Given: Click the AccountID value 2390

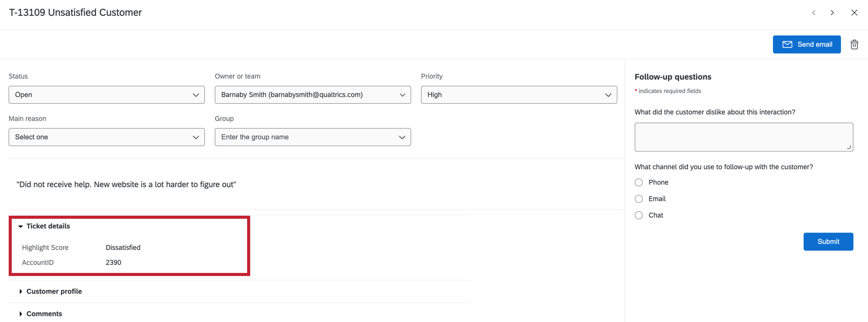Looking at the screenshot, I should pyautogui.click(x=113, y=263).
